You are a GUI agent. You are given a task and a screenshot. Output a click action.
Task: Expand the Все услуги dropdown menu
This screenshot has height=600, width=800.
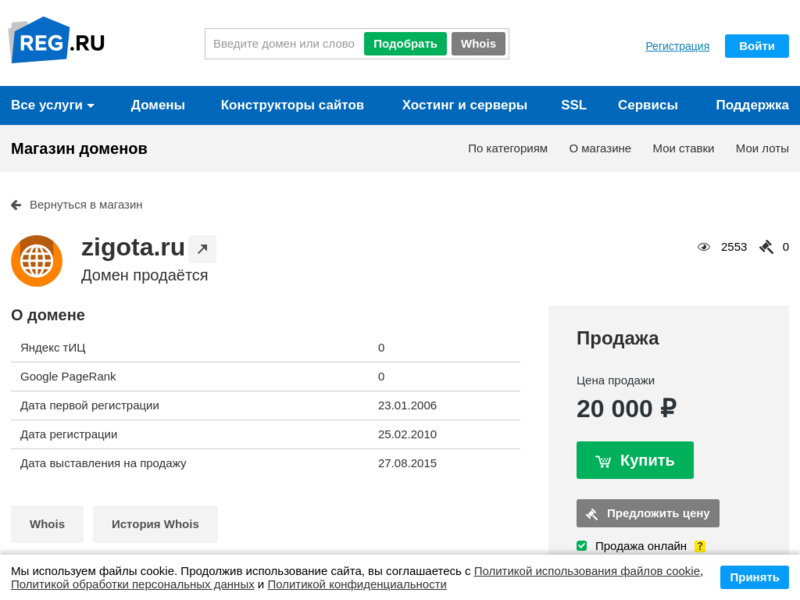[53, 105]
